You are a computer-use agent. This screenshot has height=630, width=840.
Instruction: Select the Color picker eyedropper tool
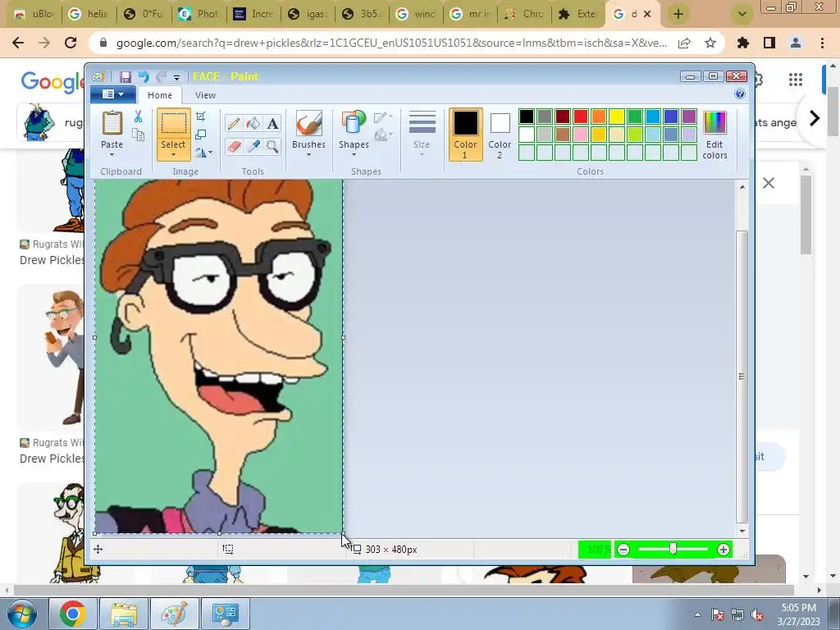tap(253, 146)
